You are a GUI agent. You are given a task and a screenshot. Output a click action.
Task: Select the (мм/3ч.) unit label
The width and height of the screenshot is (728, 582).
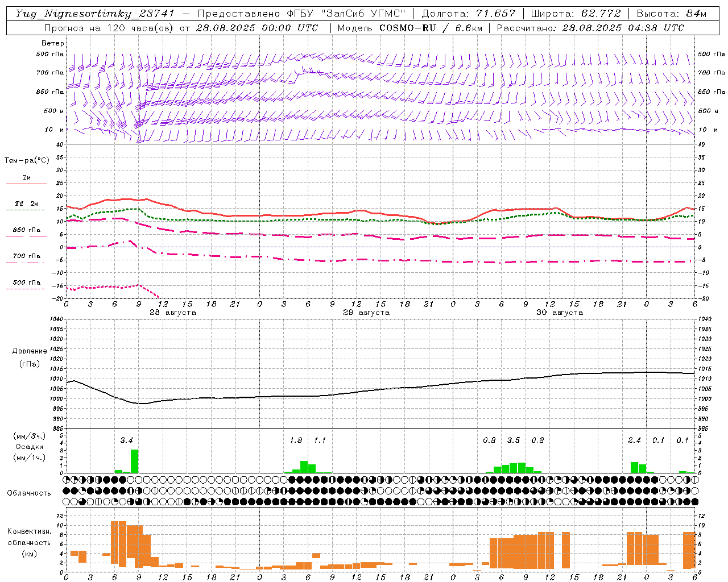click(30, 436)
